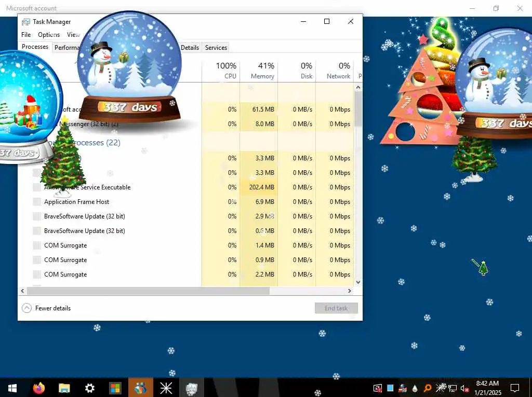
Task: Click the 6.9 MB memory cell
Action: point(259,202)
